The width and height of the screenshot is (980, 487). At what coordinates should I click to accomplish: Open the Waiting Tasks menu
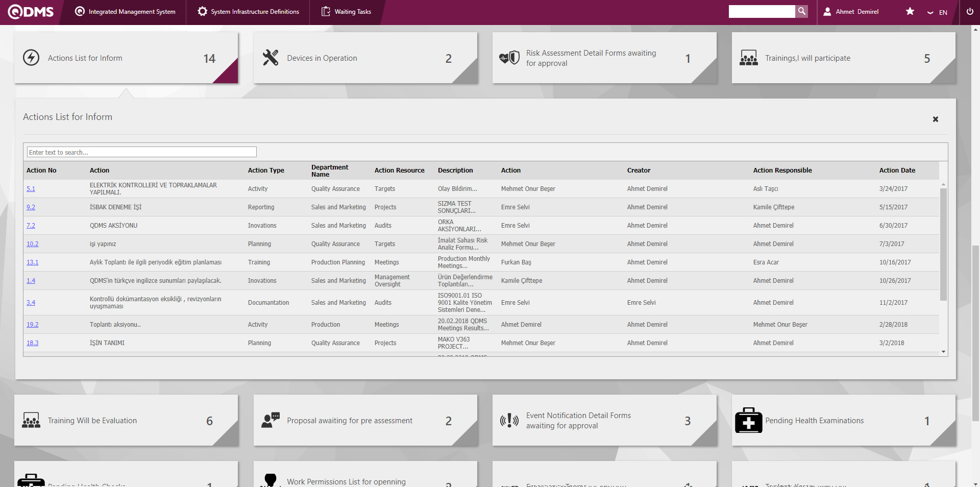point(346,11)
